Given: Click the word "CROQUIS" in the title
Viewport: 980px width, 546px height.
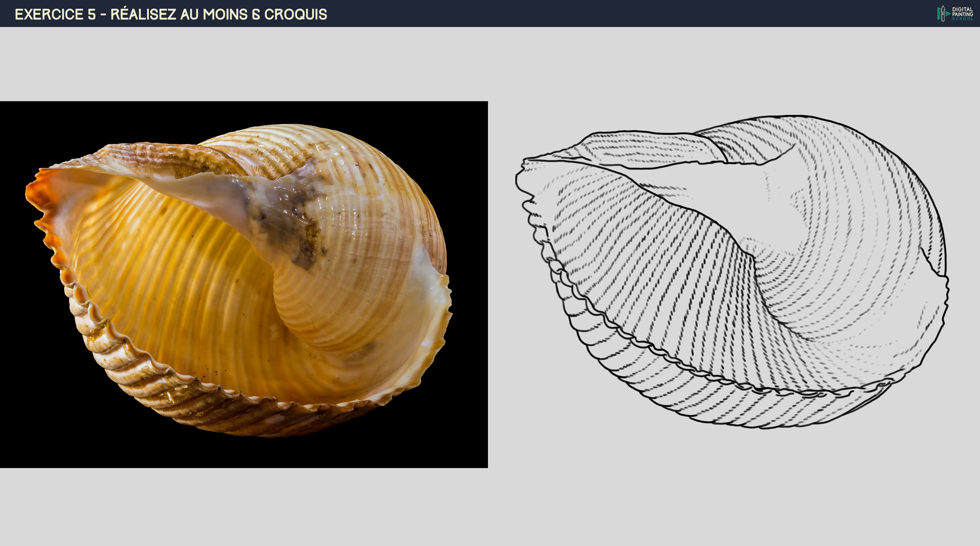Looking at the screenshot, I should (296, 15).
